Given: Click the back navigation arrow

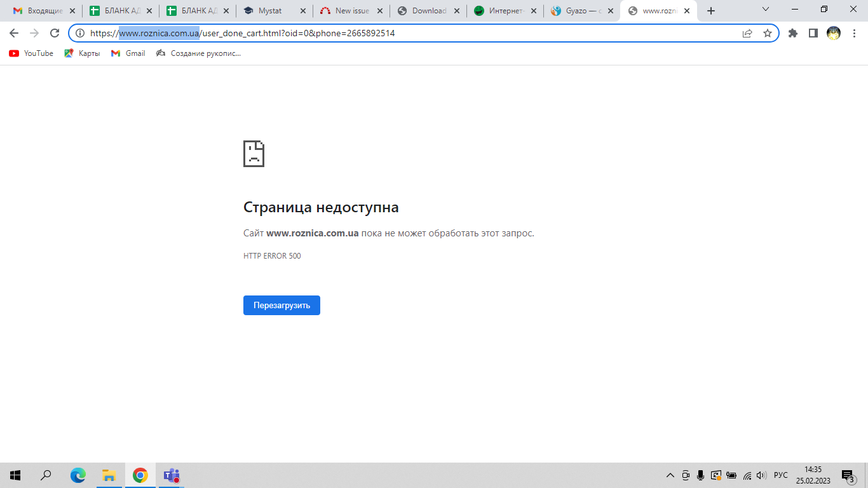Looking at the screenshot, I should tap(14, 33).
